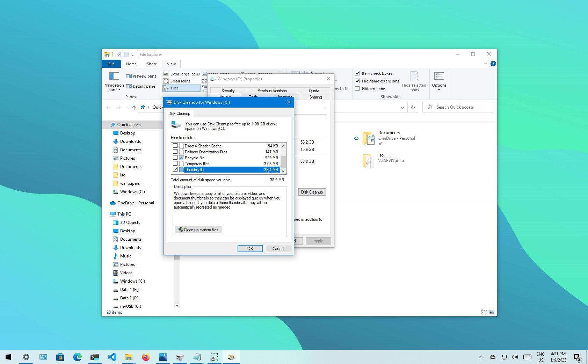Uncheck the Thumbnails entry in Files to delete
This screenshot has width=588, height=364.
tap(175, 169)
